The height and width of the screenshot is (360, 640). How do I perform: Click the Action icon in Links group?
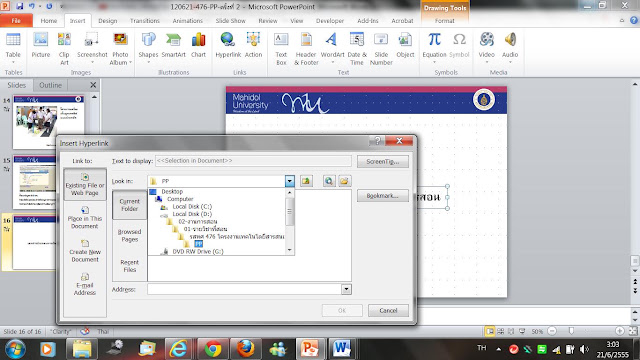pos(253,46)
